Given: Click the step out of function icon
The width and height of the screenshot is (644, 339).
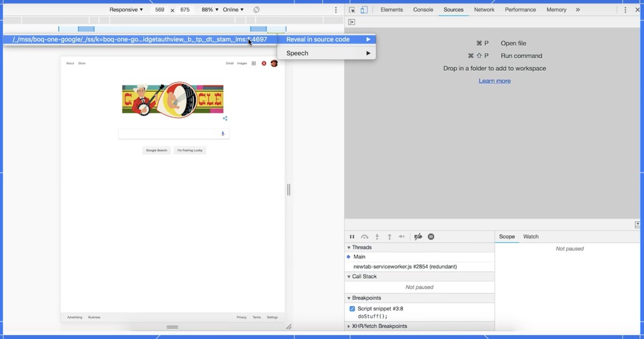Looking at the screenshot, I should (x=390, y=236).
